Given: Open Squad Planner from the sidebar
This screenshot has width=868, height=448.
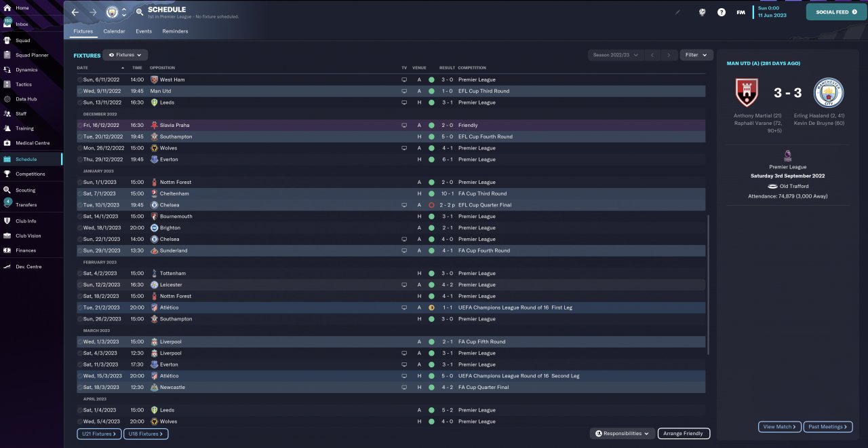Looking at the screenshot, I should coord(31,55).
